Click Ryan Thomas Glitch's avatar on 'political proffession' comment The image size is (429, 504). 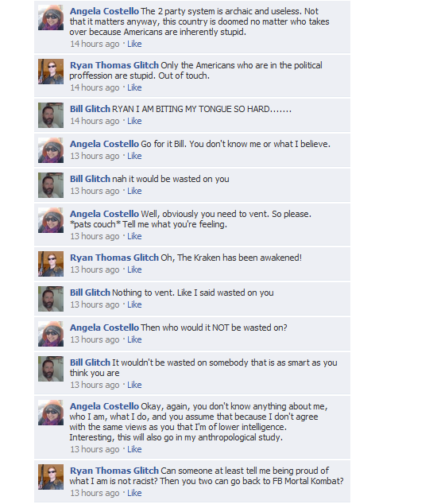tap(51, 72)
